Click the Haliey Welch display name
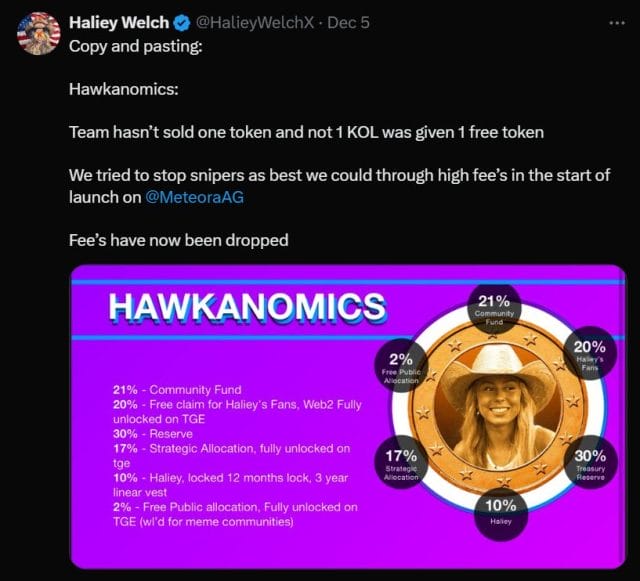Screen dimensions: 640x581 pos(119,22)
